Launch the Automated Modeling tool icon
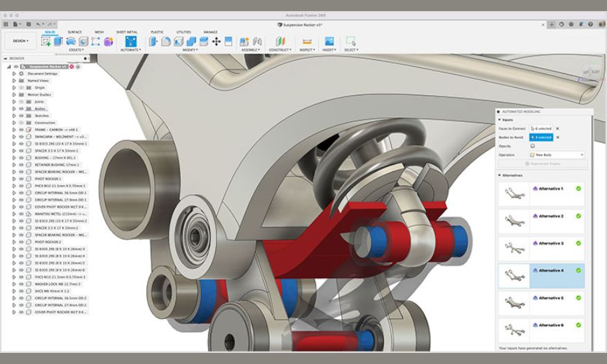 [131, 42]
